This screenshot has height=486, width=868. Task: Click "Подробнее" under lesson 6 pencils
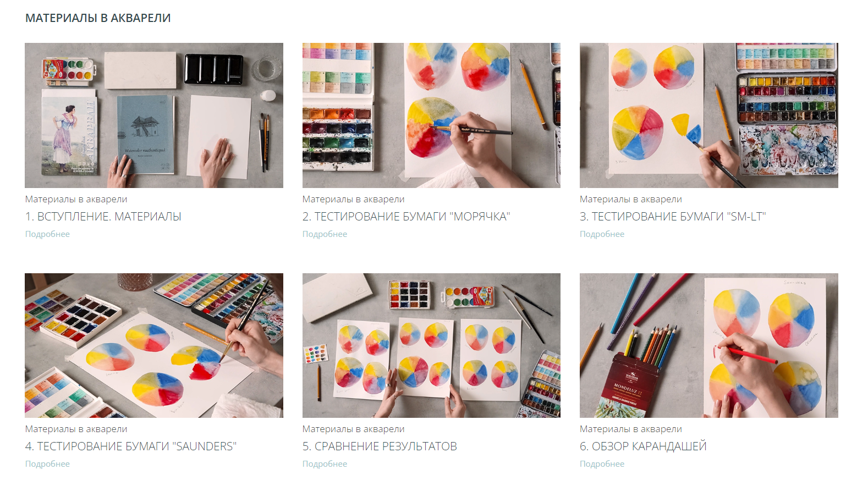coord(602,464)
